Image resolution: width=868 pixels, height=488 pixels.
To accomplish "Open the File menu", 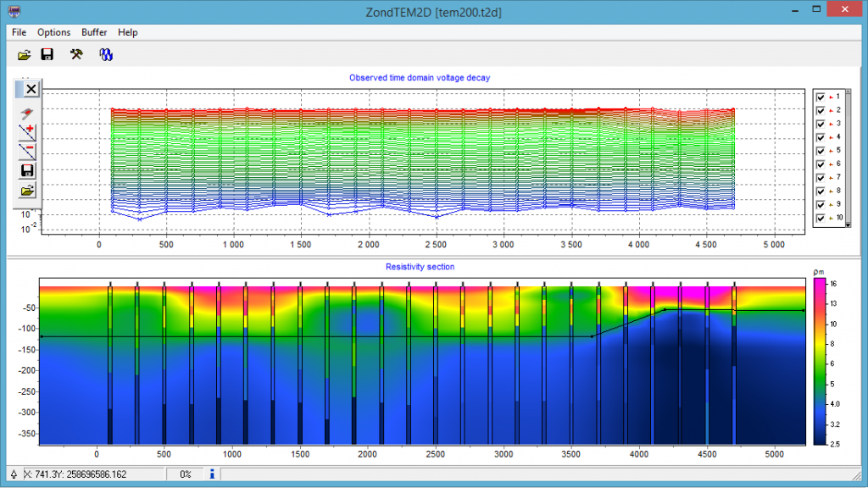I will click(x=19, y=32).
